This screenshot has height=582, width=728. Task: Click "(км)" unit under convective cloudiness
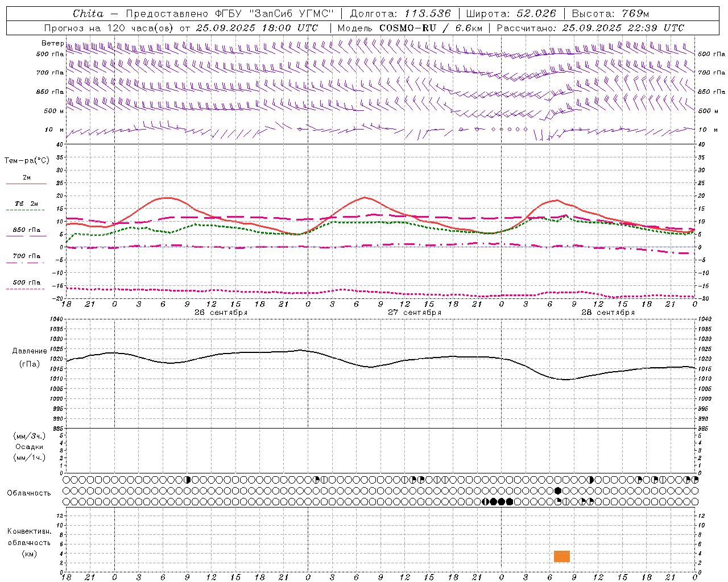[29, 554]
